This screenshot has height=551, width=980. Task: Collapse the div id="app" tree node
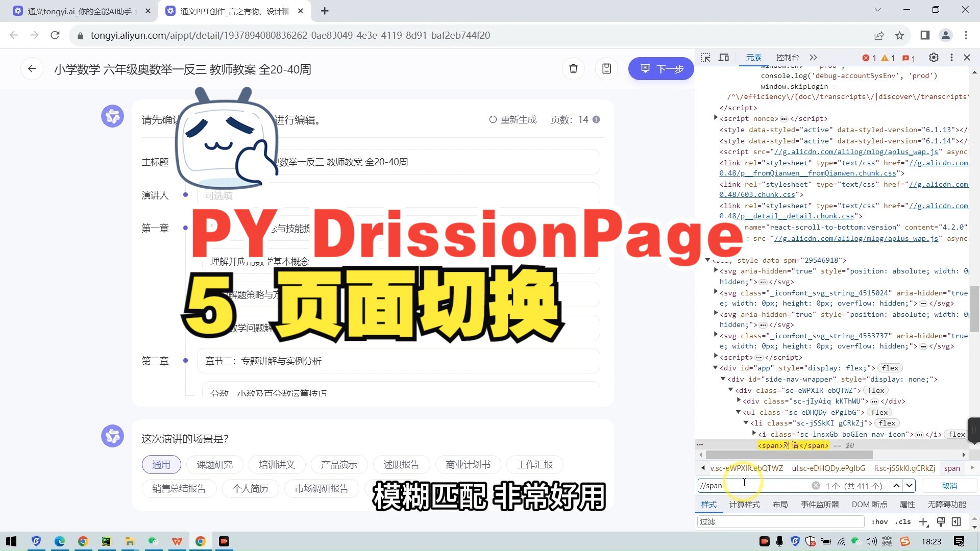[x=715, y=368]
